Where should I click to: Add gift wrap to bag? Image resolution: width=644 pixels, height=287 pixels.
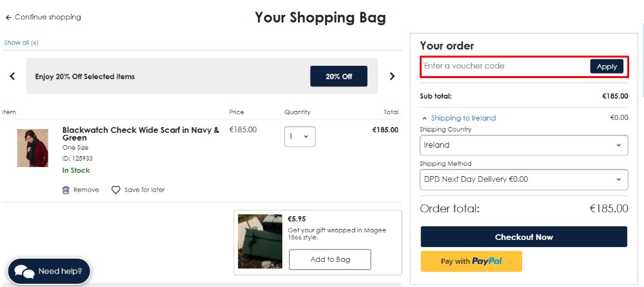tap(330, 259)
